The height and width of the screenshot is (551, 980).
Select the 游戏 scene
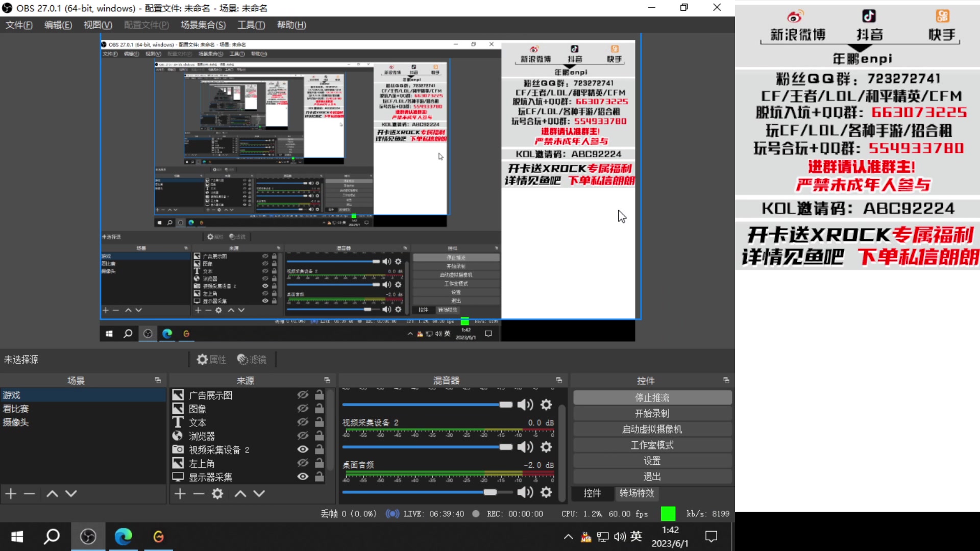click(x=83, y=395)
